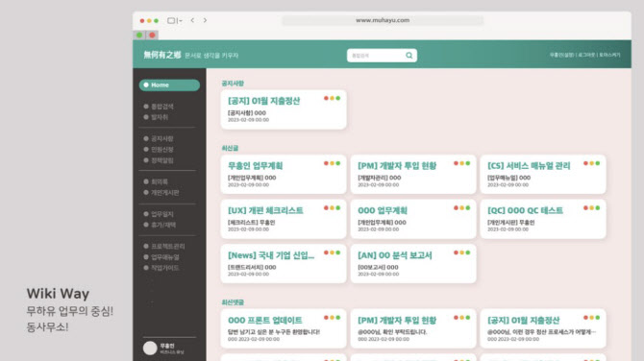Click the 로그아웃 link in the header
644x361 pixels.
pyautogui.click(x=586, y=55)
